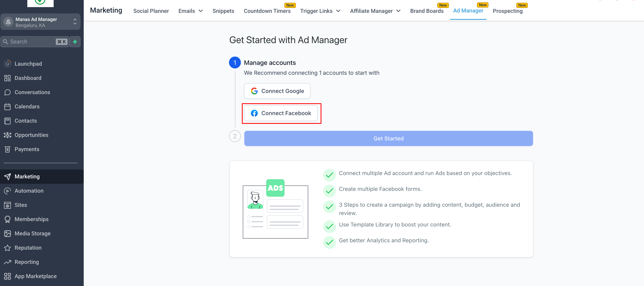Open Manas Ad Manager account switcher
The width and height of the screenshot is (644, 286).
(x=41, y=22)
